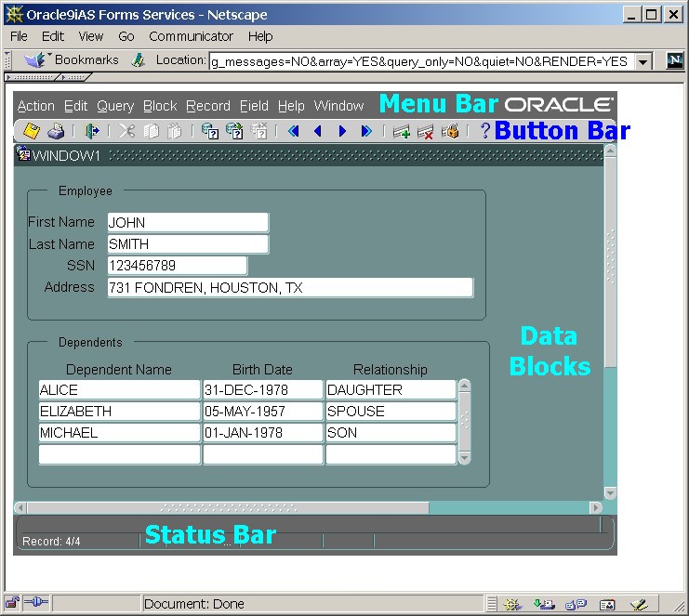Click the online/offline connection plug icon
The width and height of the screenshot is (689, 616).
tap(36, 602)
